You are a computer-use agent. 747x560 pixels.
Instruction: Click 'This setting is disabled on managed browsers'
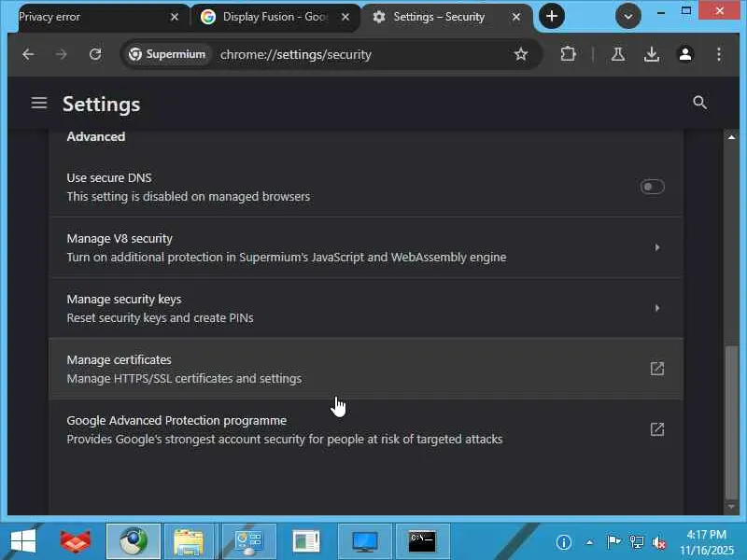189,196
